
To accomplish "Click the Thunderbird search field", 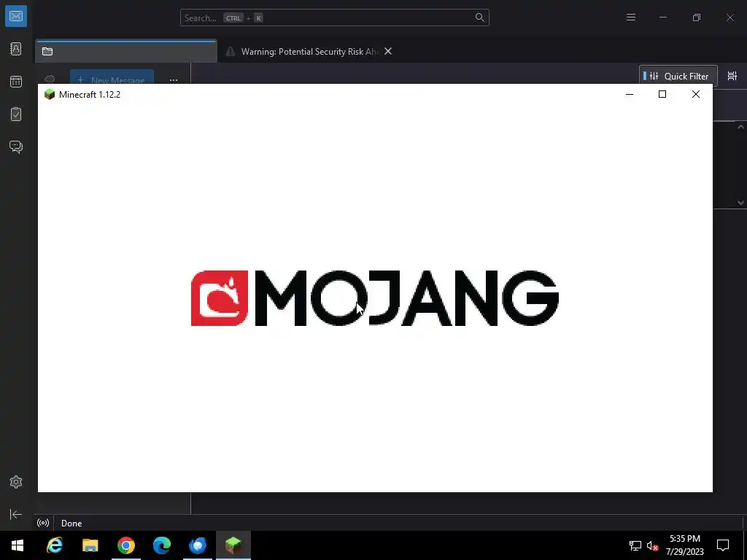I will tap(334, 17).
